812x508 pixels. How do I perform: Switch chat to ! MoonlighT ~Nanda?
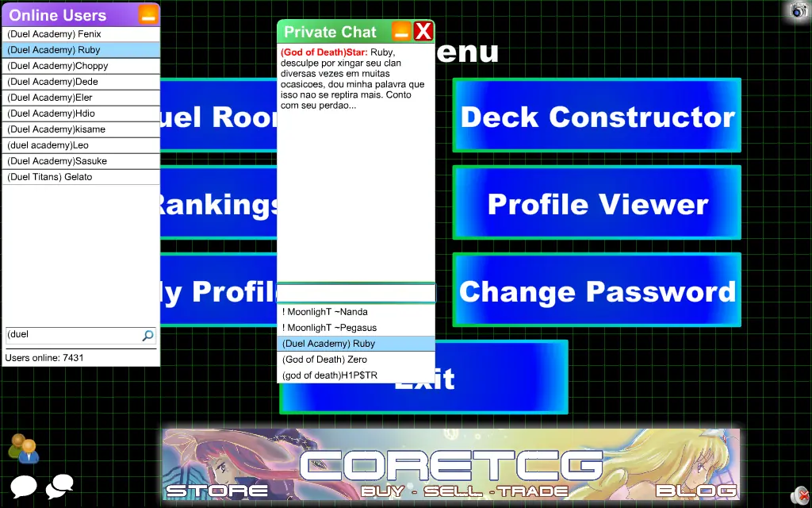click(356, 312)
